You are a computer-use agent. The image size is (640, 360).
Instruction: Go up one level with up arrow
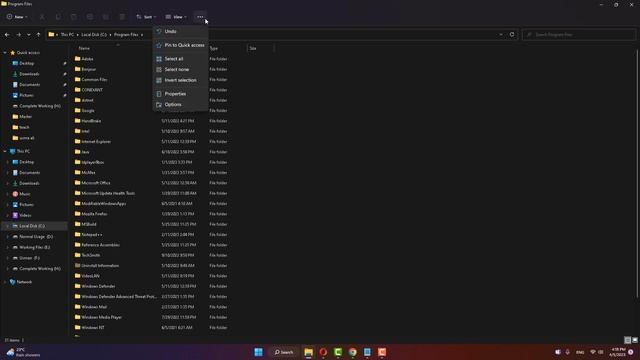[38, 35]
